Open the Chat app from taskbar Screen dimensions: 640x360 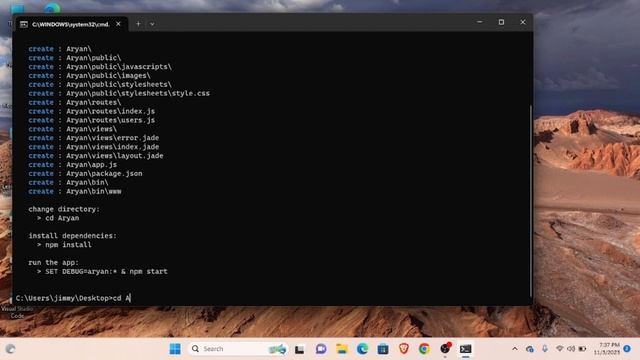[x=321, y=349]
